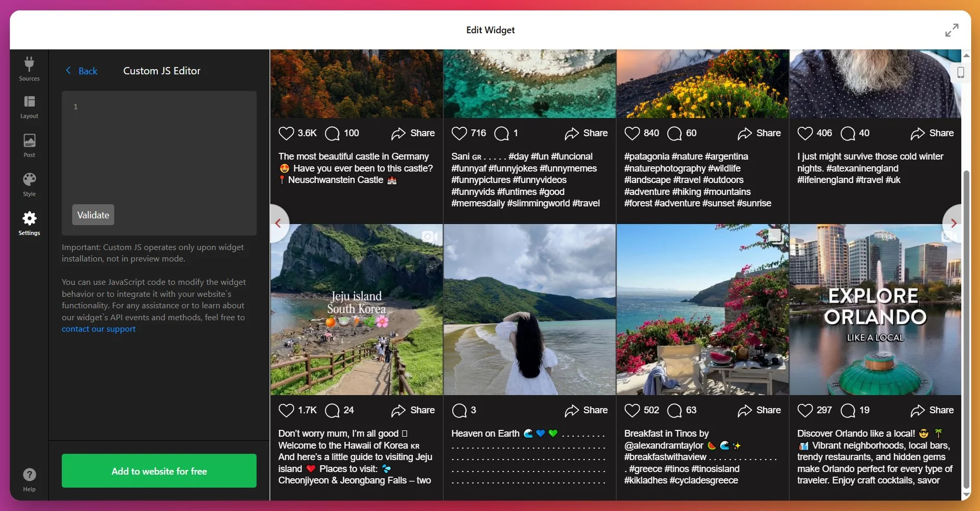Click the preview vertical scrollbar
The image size is (980, 511).
pyautogui.click(x=966, y=327)
